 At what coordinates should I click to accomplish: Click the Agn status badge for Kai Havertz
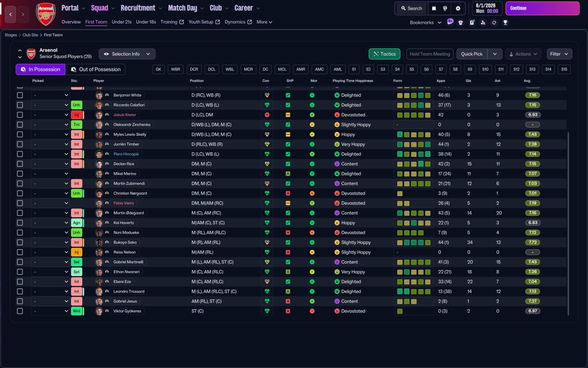tap(77, 223)
